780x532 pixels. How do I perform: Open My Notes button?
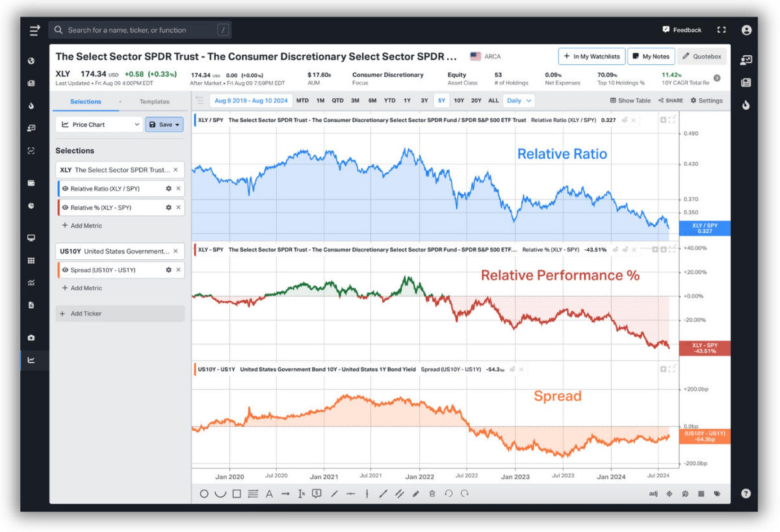point(651,57)
